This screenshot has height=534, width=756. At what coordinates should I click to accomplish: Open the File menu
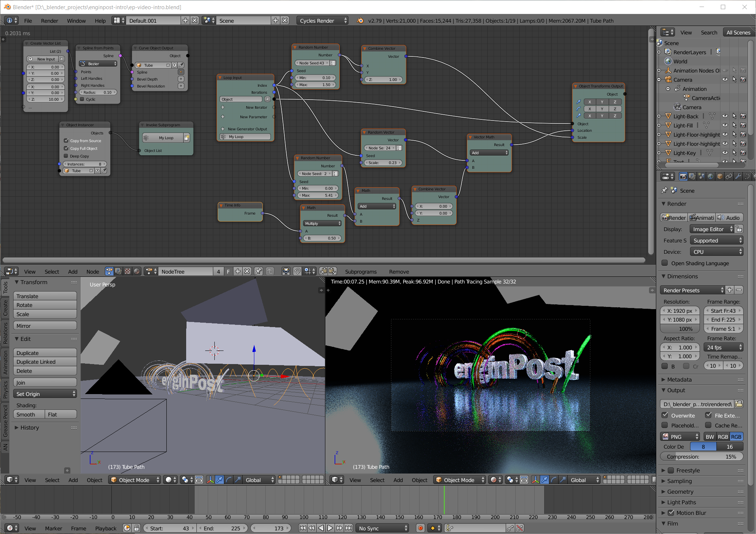coord(28,21)
